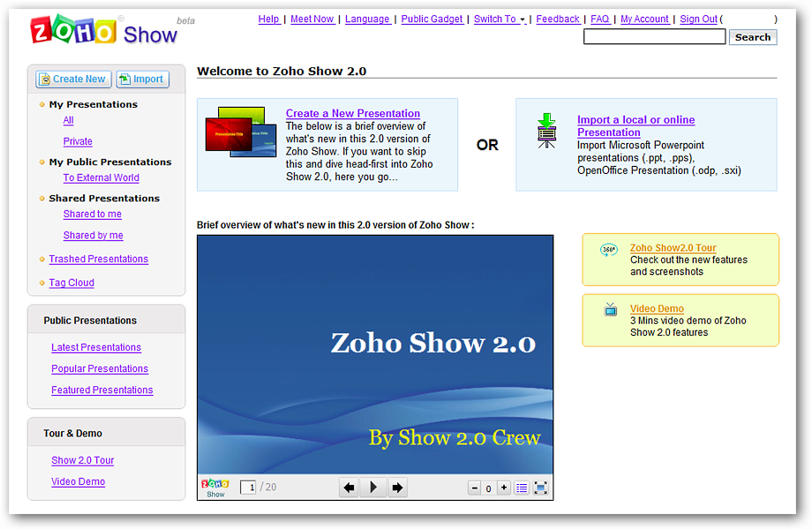Open Zoho Show2.0 Tour yellow box link
Viewport: 812px width, 530px height.
pos(673,247)
